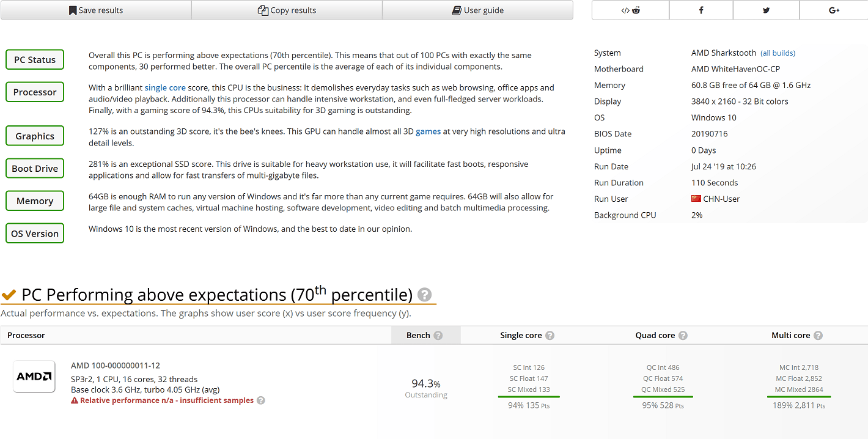Share results via the Twitter icon
The image size is (868, 439).
pyautogui.click(x=766, y=10)
